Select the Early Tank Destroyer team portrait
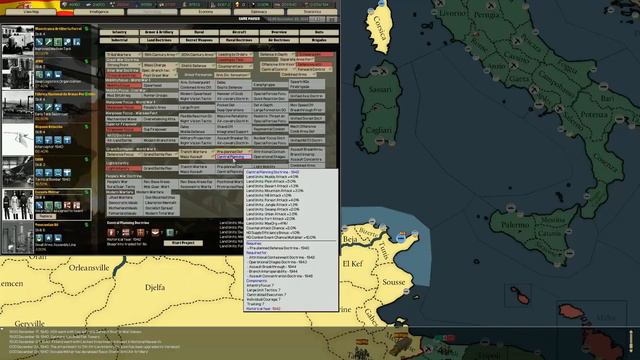The height and width of the screenshot is (360, 640). [18, 106]
